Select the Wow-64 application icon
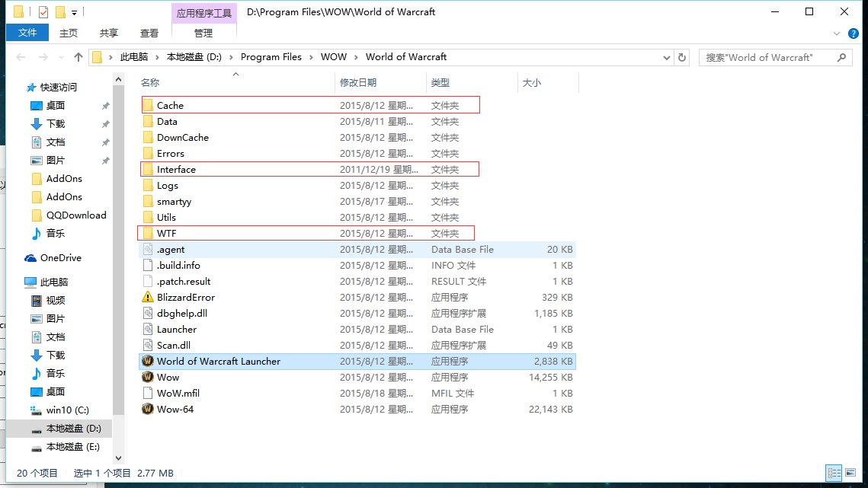The image size is (868, 488). click(x=148, y=409)
